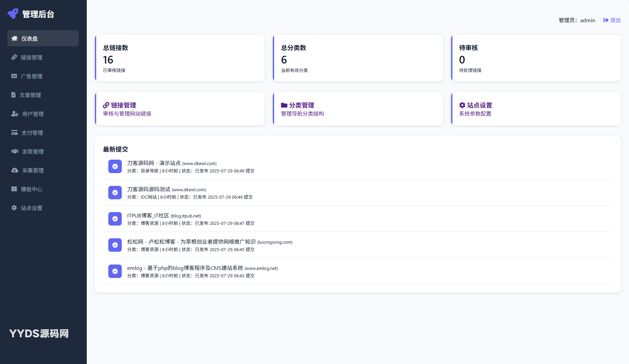
Task: Click the Ad icon beside 广告管理
Action: 14,76
